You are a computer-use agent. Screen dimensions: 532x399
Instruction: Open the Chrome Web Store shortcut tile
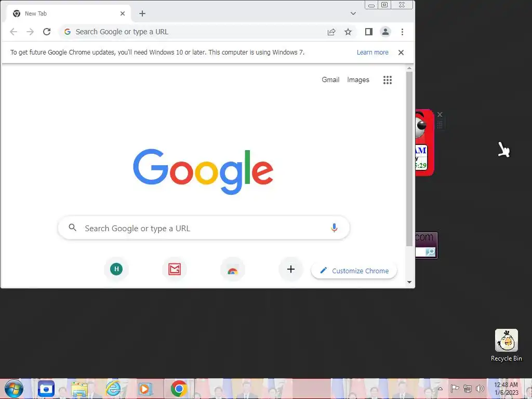[x=233, y=269]
